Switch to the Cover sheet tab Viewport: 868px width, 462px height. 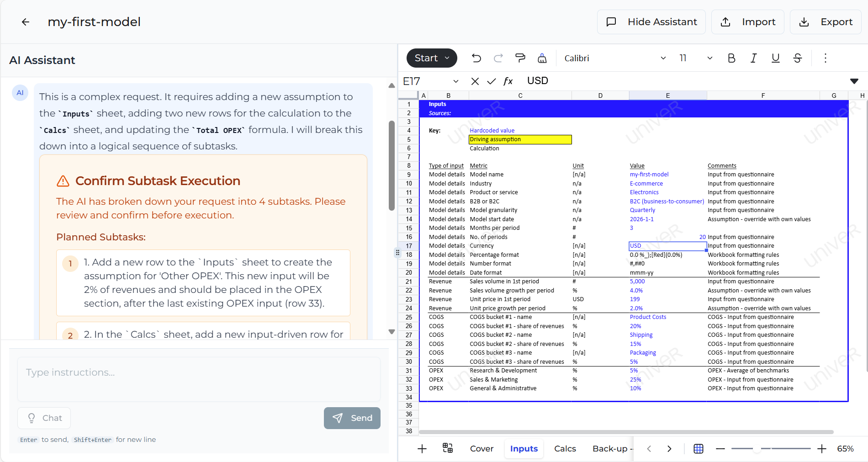(x=482, y=449)
